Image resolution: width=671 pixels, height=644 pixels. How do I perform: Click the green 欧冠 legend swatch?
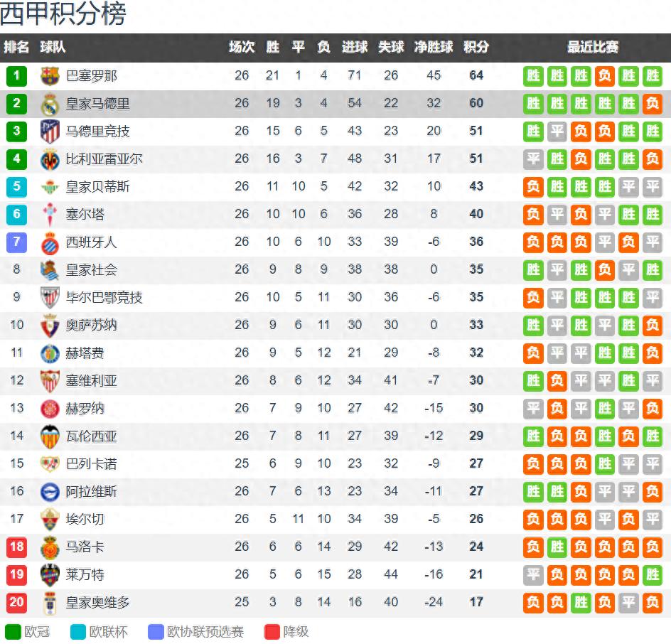pos(13,632)
